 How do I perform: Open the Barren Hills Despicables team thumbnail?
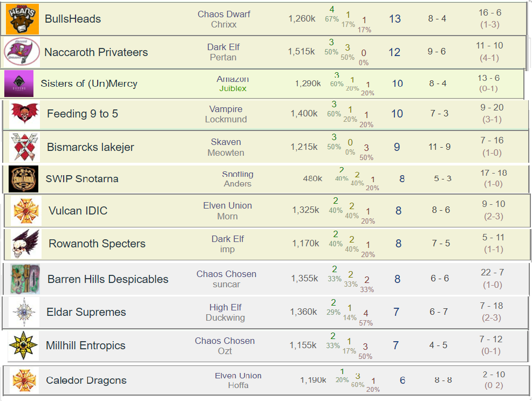tap(25, 279)
